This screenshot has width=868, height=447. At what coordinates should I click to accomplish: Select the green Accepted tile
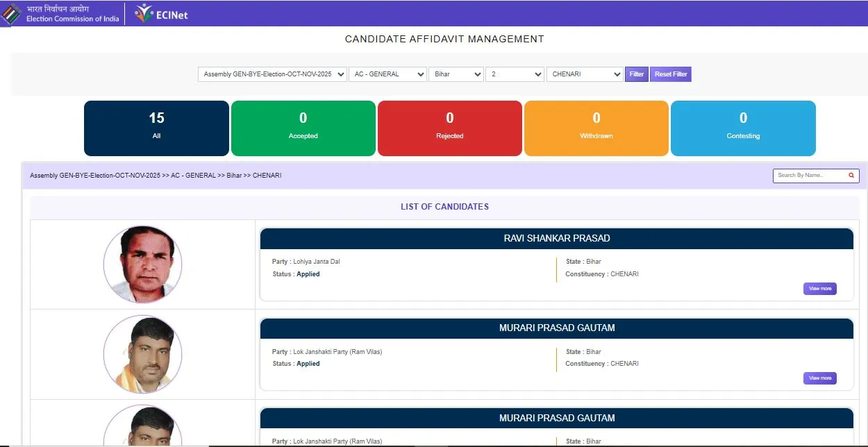point(303,128)
